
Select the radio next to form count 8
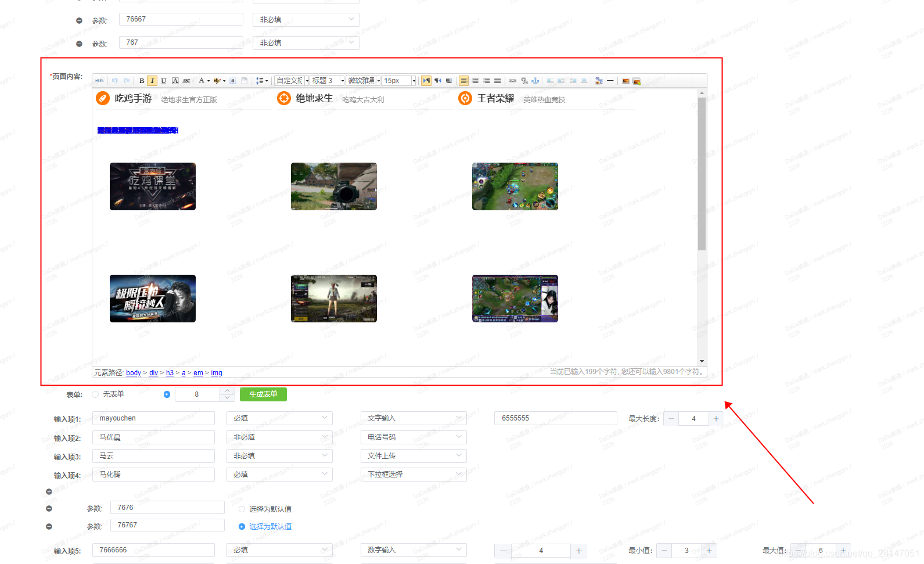167,394
